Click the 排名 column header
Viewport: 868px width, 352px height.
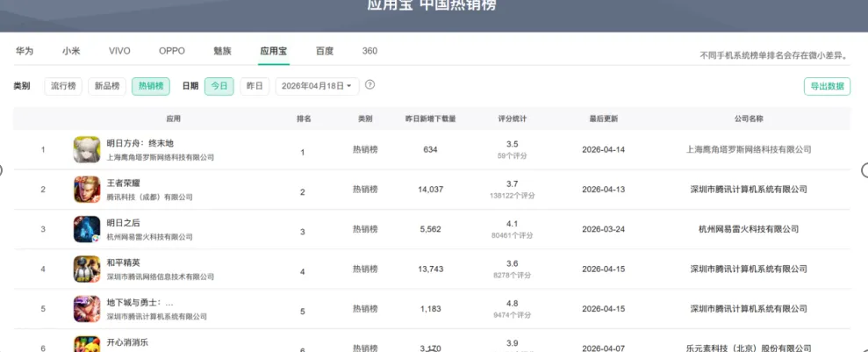(304, 119)
